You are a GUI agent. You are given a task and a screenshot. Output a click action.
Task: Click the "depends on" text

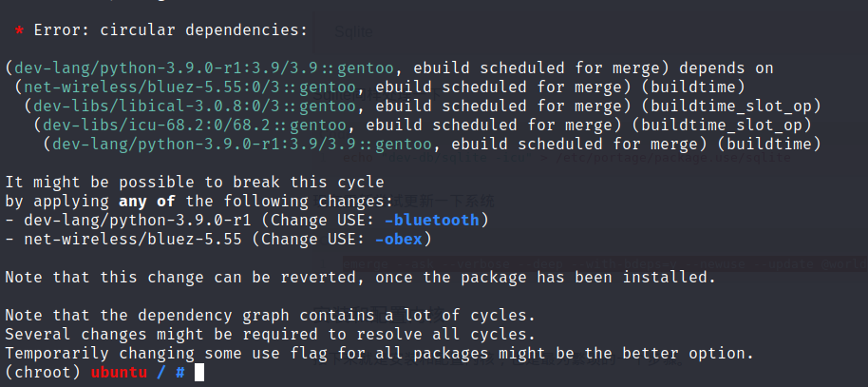point(726,68)
